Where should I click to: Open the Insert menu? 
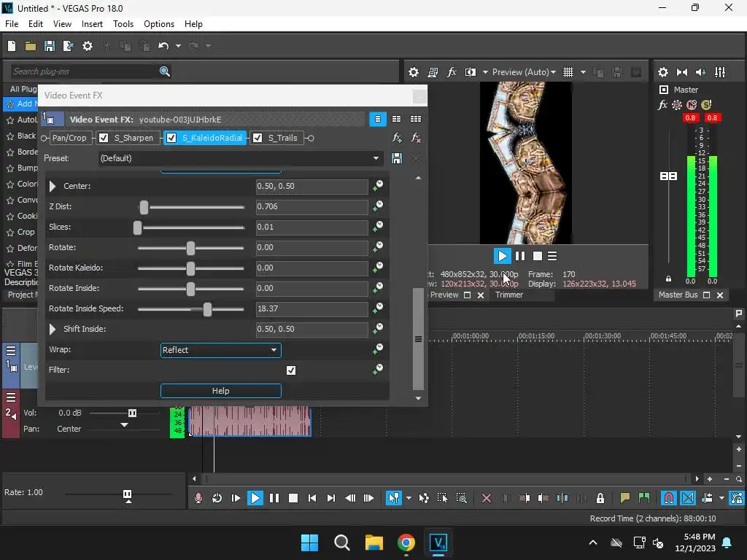(92, 24)
